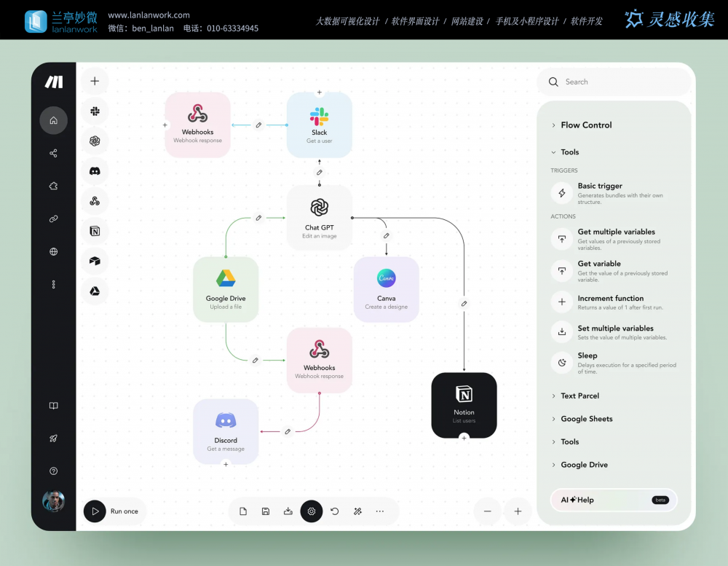
Task: Select the Discord icon in apps column
Action: coord(95,171)
